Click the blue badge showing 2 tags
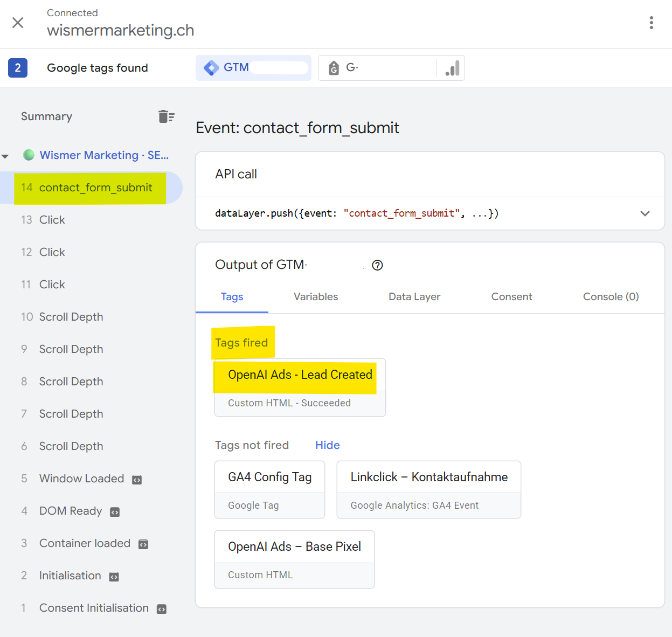 coord(18,68)
